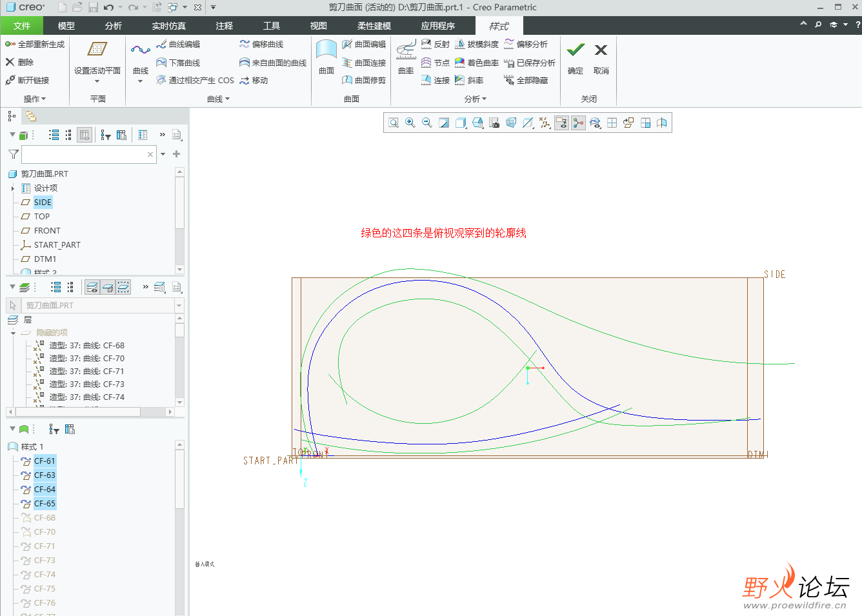Select CF-63 in the style tree
The height and width of the screenshot is (616, 862).
tap(45, 475)
